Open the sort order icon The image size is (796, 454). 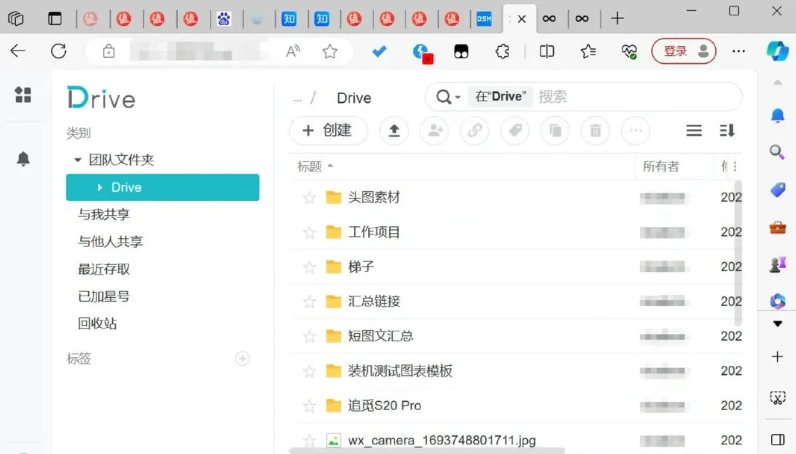tap(727, 131)
